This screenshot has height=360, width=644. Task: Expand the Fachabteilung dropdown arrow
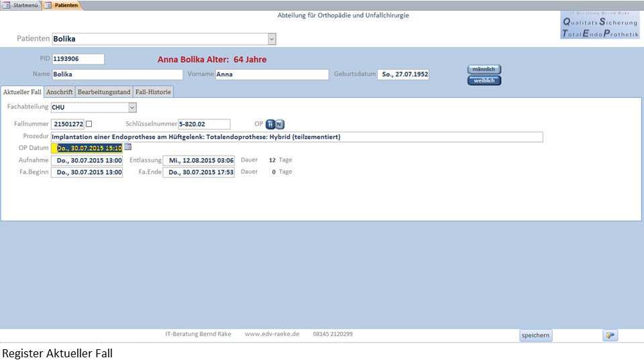point(132,107)
